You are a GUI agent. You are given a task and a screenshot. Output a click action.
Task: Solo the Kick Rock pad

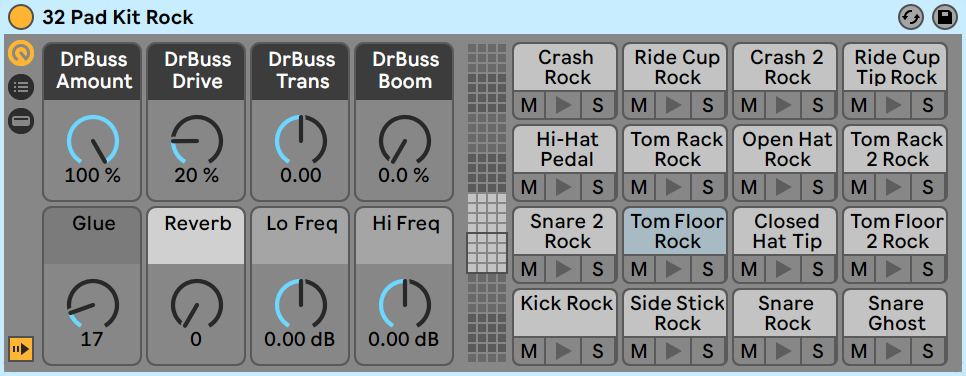tap(598, 351)
